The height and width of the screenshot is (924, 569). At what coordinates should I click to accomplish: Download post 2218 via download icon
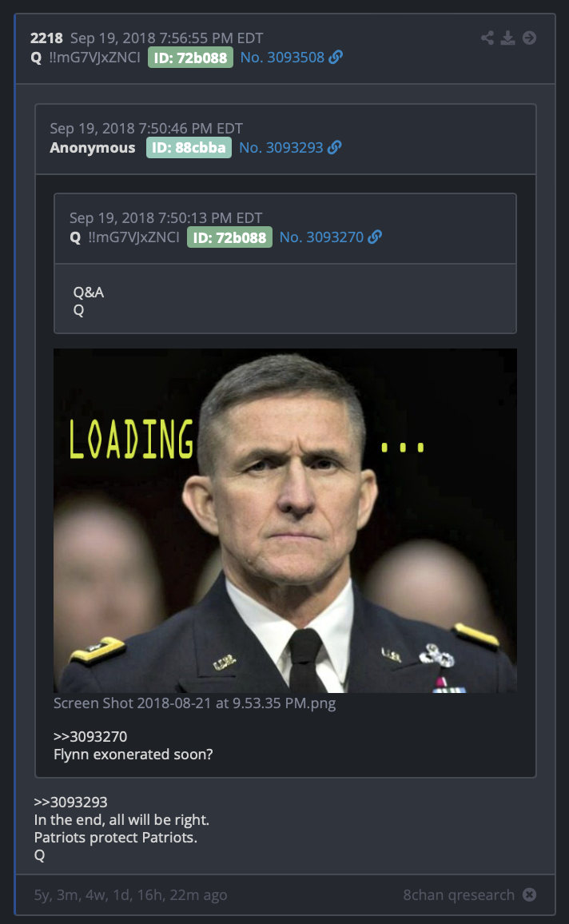pos(507,38)
